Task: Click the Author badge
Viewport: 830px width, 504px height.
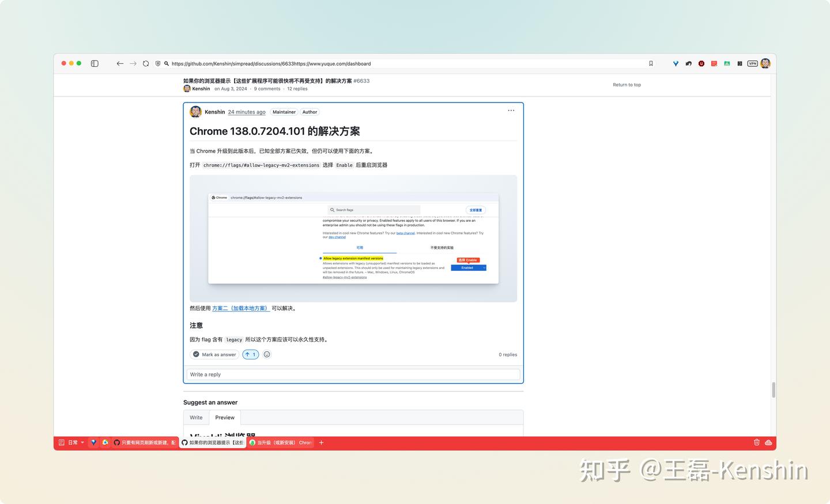Action: (x=310, y=112)
